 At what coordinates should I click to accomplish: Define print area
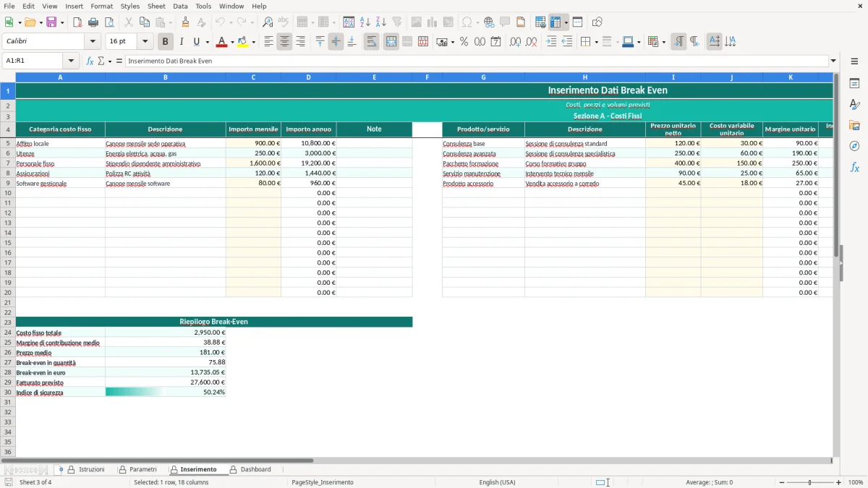[x=540, y=22]
